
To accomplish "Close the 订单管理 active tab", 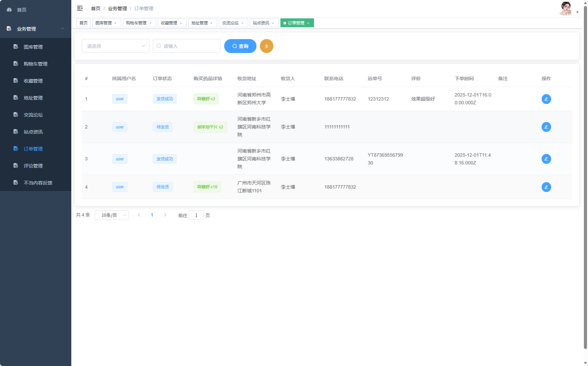I will 308,23.
